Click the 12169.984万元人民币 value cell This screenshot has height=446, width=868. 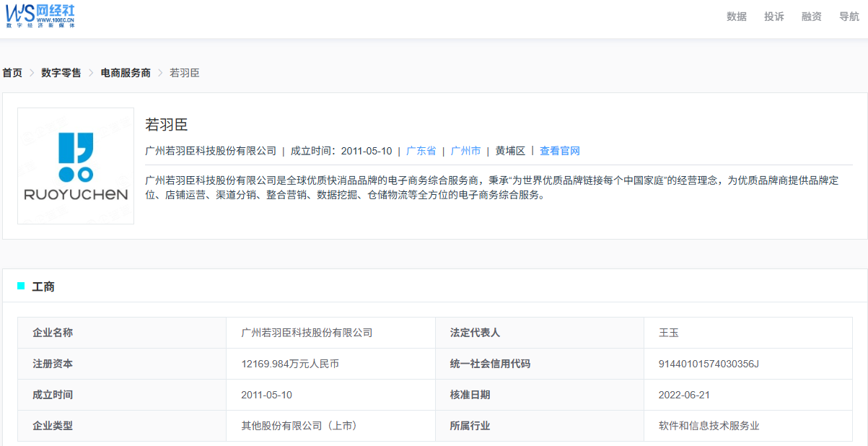click(x=331, y=364)
